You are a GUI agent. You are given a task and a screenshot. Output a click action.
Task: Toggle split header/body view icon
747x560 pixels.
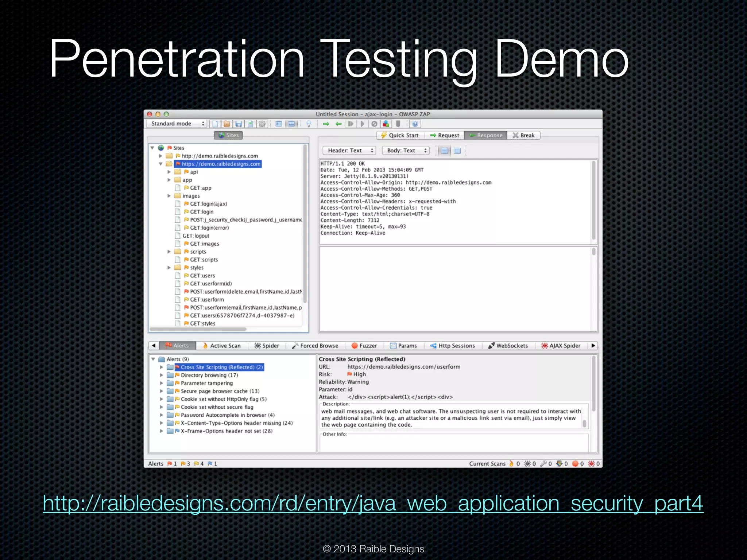point(444,151)
